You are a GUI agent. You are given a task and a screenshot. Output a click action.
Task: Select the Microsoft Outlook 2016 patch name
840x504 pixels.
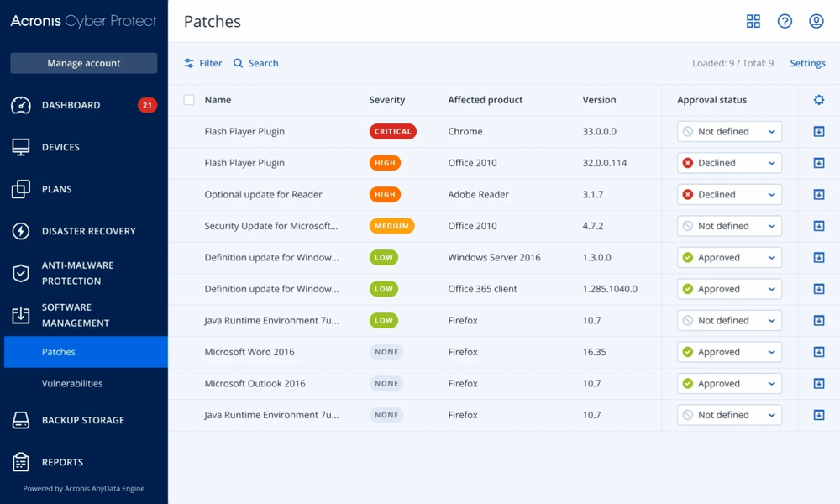click(x=255, y=384)
